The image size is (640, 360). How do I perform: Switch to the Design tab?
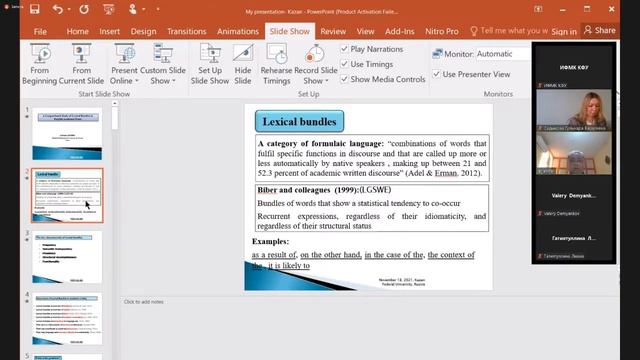143,31
